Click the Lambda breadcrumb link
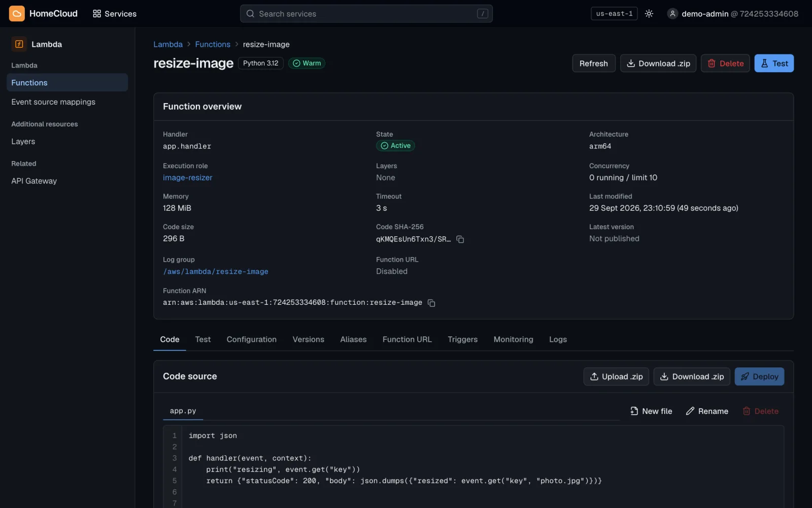812x508 pixels. [x=168, y=44]
